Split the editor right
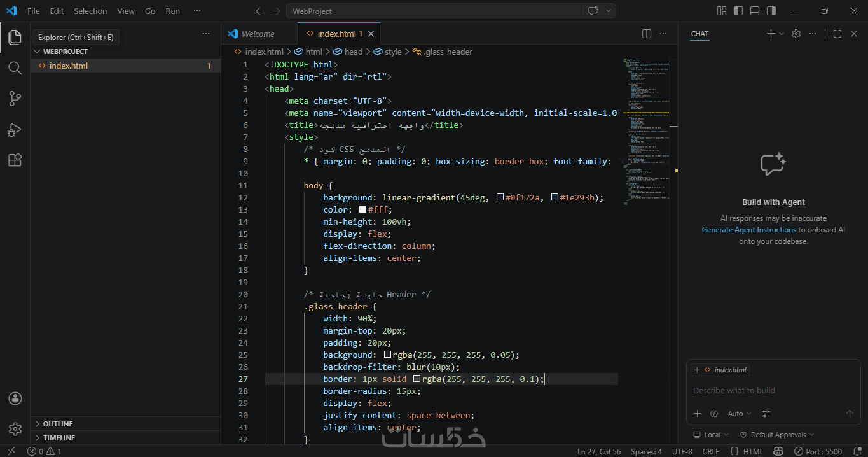868x457 pixels. click(x=647, y=34)
